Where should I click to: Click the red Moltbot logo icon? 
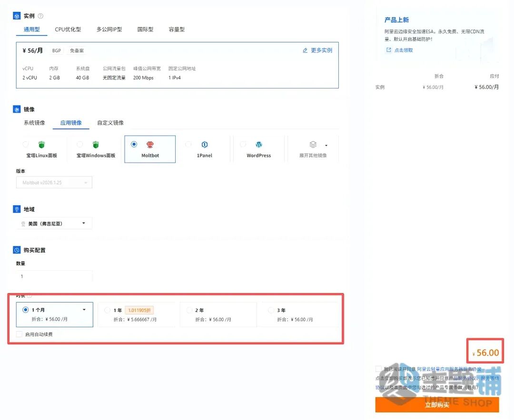coord(150,145)
